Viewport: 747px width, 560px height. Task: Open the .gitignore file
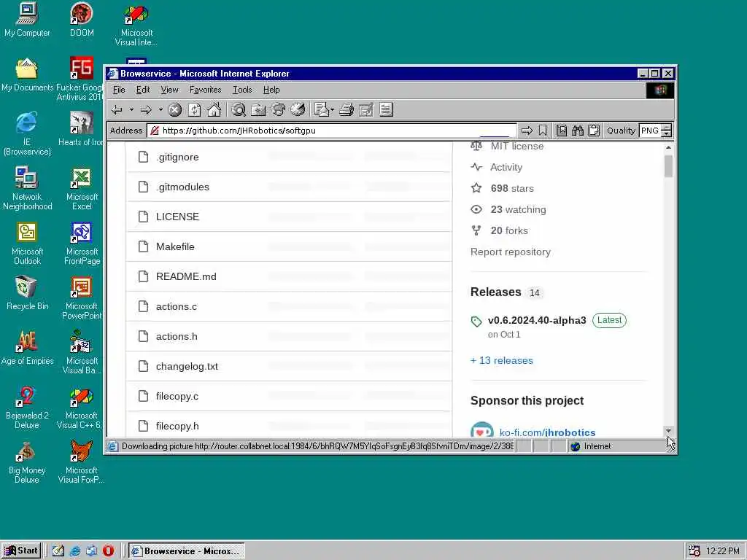[177, 157]
